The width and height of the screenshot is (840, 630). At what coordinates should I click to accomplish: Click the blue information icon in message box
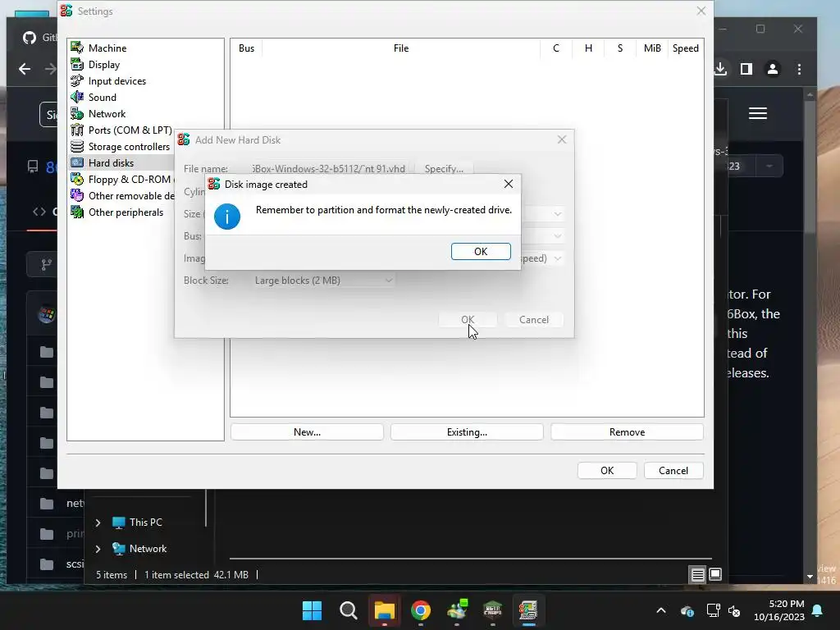pyautogui.click(x=227, y=217)
